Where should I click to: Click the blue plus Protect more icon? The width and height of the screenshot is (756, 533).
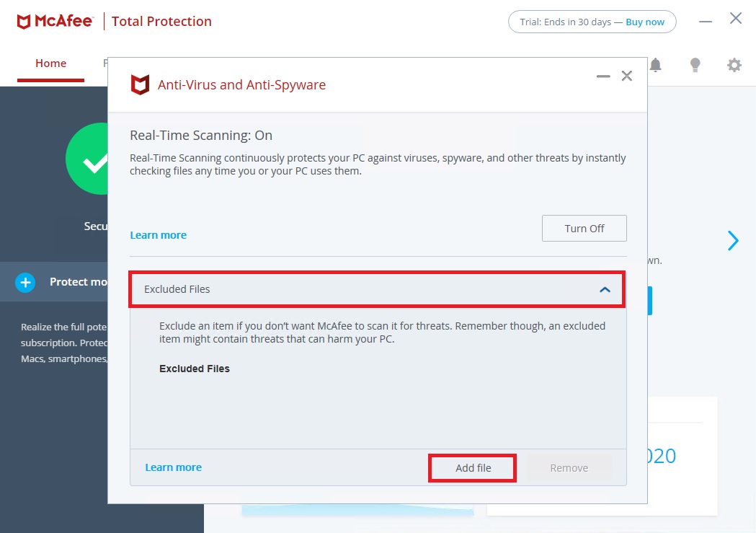pyautogui.click(x=25, y=282)
